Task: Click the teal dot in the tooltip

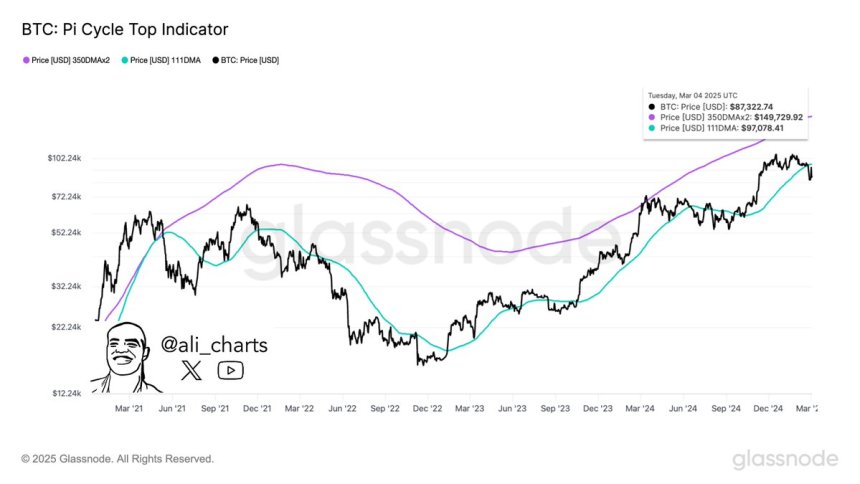Action: click(652, 127)
